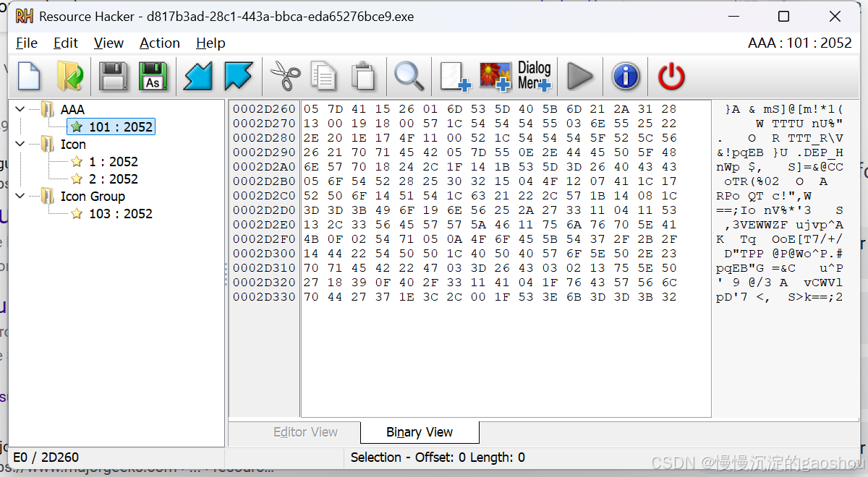868x477 pixels.
Task: Click the down-right blue arrow icon
Action: coord(238,76)
